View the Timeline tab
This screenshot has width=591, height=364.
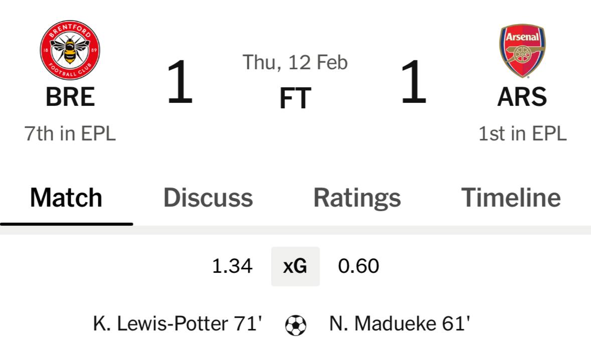[511, 198]
